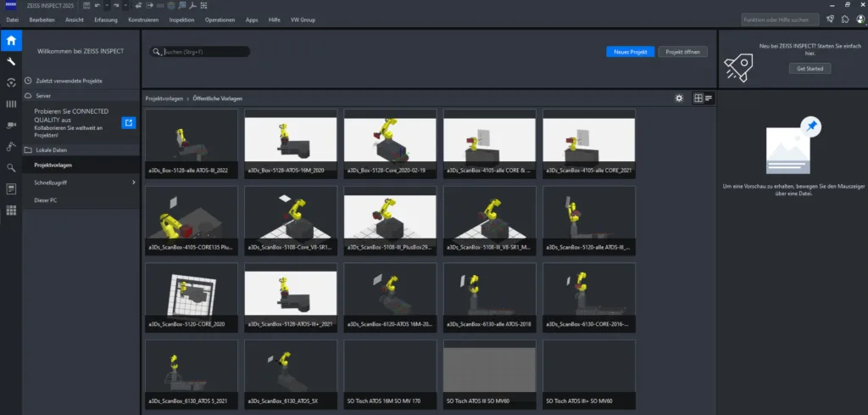The width and height of the screenshot is (868, 415).
Task: Open the Hilfe menu
Action: (x=274, y=20)
